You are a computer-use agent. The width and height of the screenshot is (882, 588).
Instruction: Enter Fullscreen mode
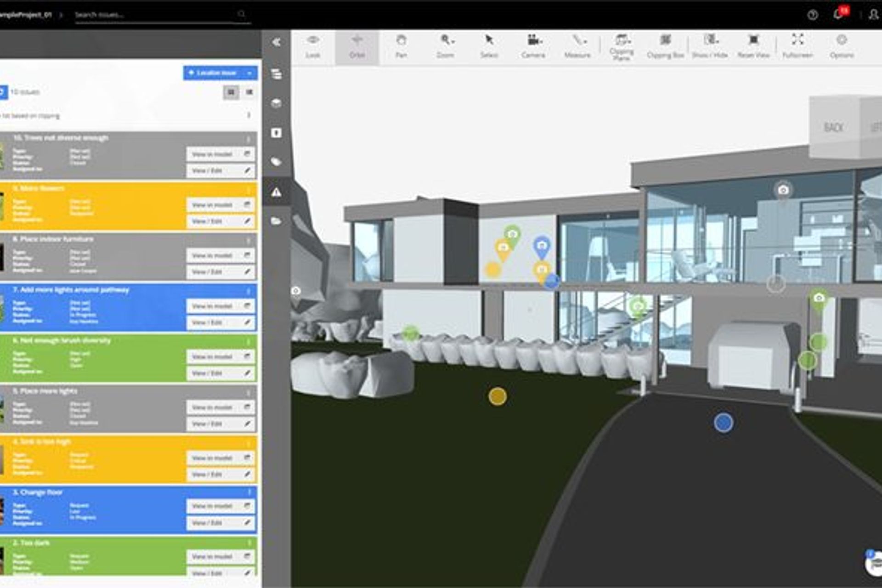pos(798,45)
